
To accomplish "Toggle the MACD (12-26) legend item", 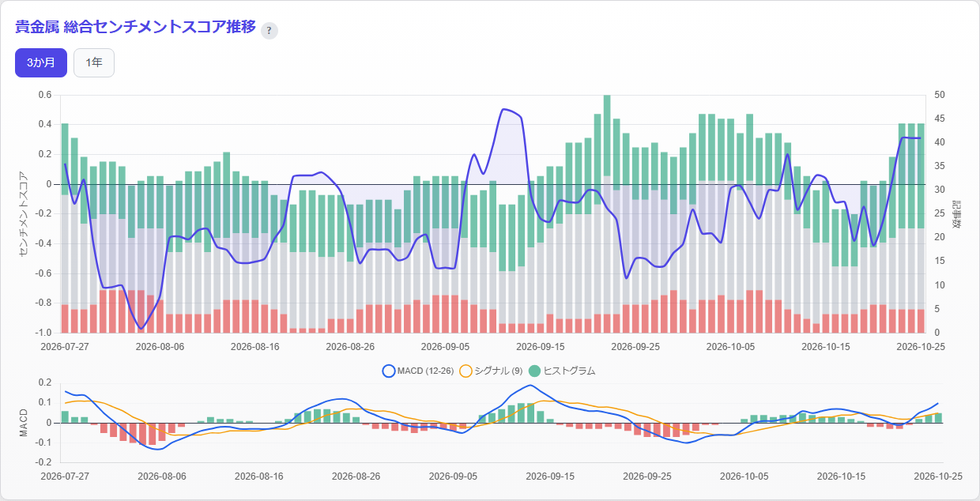I will pyautogui.click(x=417, y=371).
